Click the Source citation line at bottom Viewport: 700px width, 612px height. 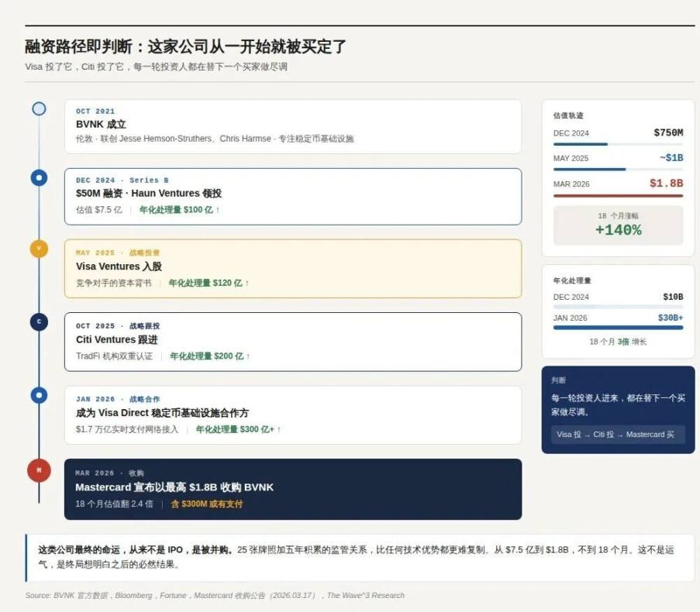coord(215,596)
